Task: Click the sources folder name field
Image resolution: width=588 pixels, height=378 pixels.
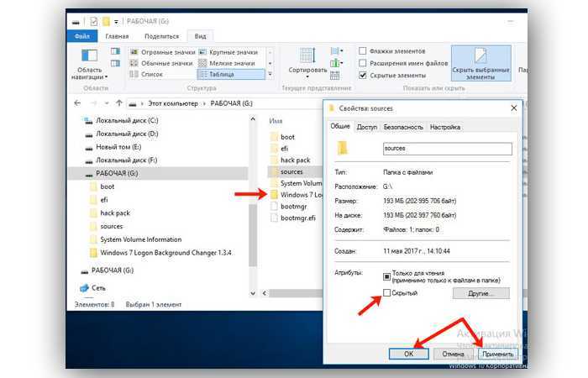Action: (448, 149)
